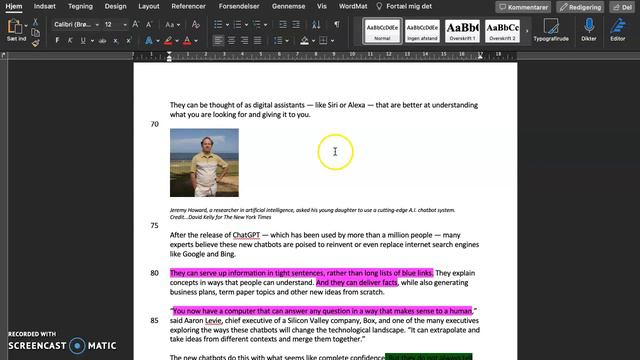The width and height of the screenshot is (640, 360).
Task: Open the Indsæt tab
Action: pyautogui.click(x=44, y=6)
